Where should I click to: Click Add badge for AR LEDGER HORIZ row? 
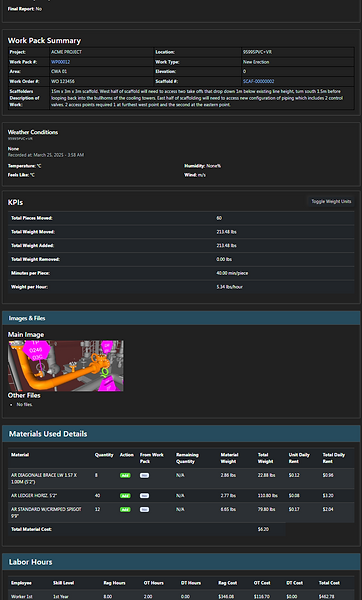click(x=125, y=496)
